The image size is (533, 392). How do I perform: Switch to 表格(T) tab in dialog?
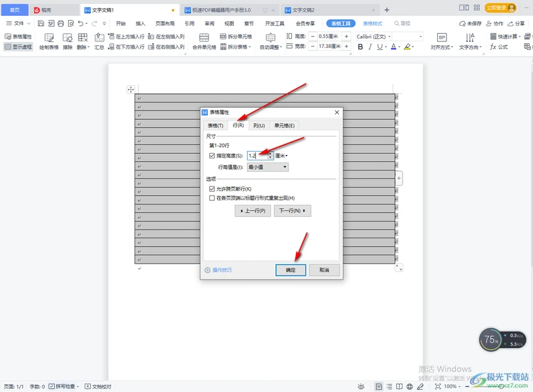point(215,126)
